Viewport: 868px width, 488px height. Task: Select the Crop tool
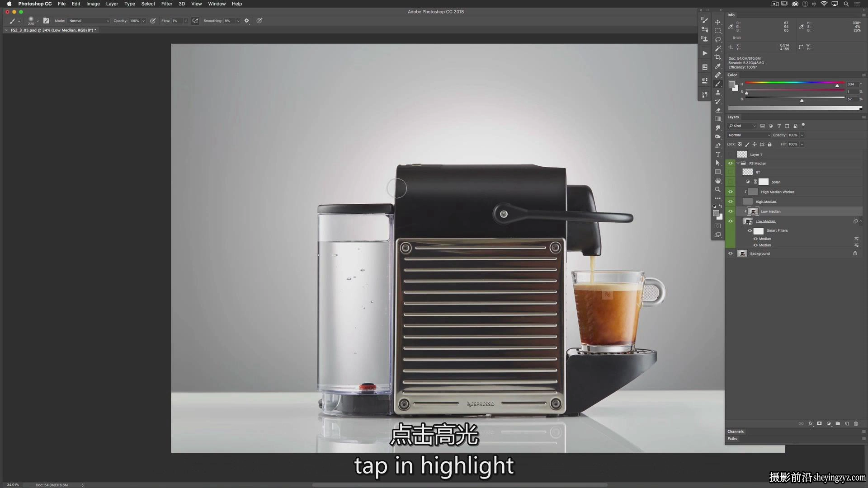click(x=717, y=57)
